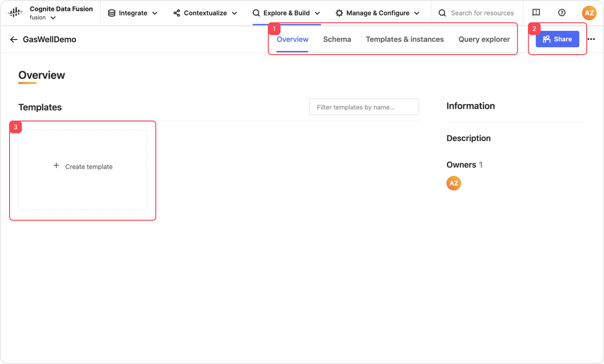Click the Cognite Data Fusion logo icon

(x=15, y=13)
